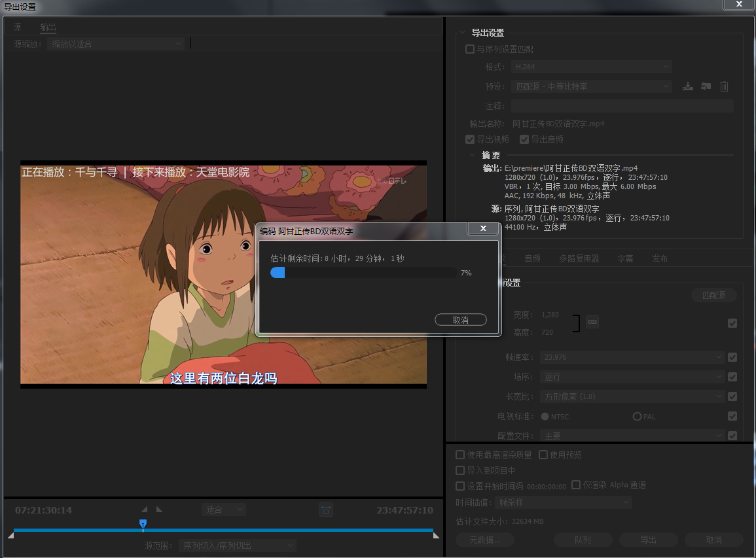This screenshot has width=756, height=558.
Task: Close the encoding progress dialog
Action: (483, 228)
